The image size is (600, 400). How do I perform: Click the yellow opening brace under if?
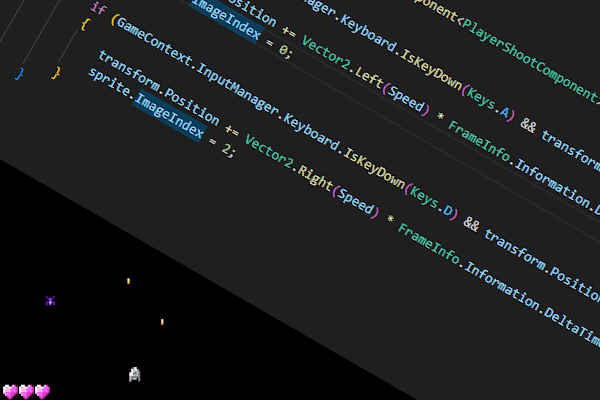85,24
